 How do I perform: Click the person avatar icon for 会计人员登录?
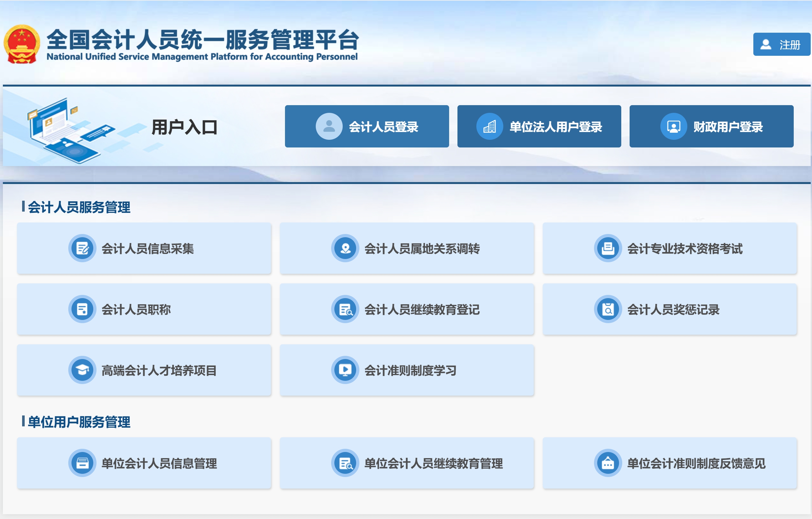(x=329, y=126)
